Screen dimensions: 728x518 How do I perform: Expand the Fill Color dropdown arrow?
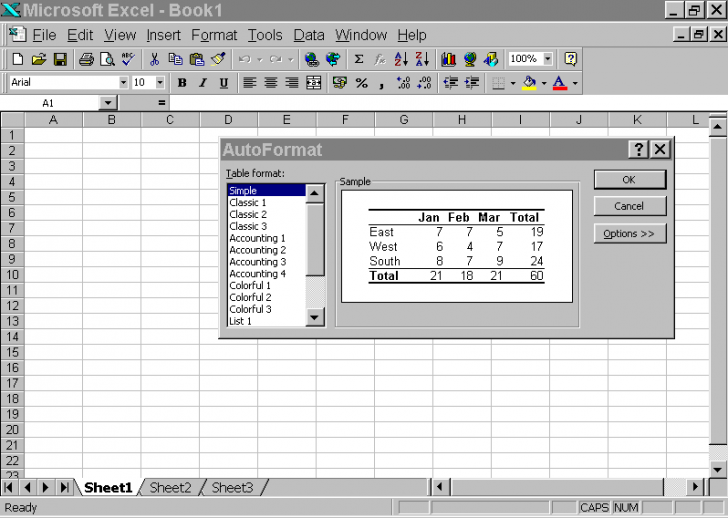[544, 84]
